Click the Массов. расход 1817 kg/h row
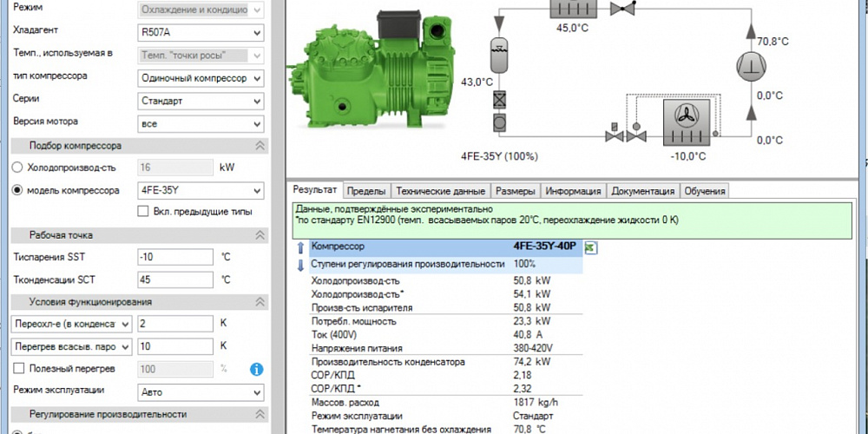 [x=446, y=403]
